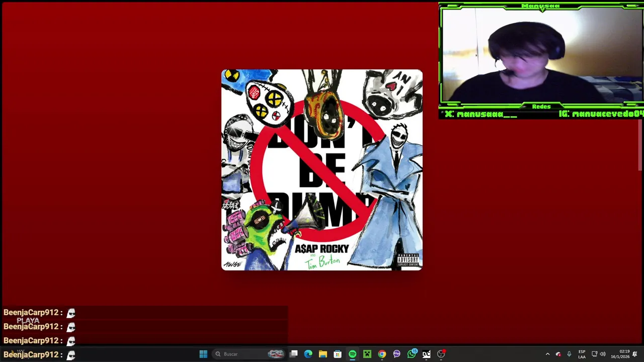Viewport: 644px width, 362px height.
Task: Open the purple chat app in taskbar
Action: tap(396, 354)
